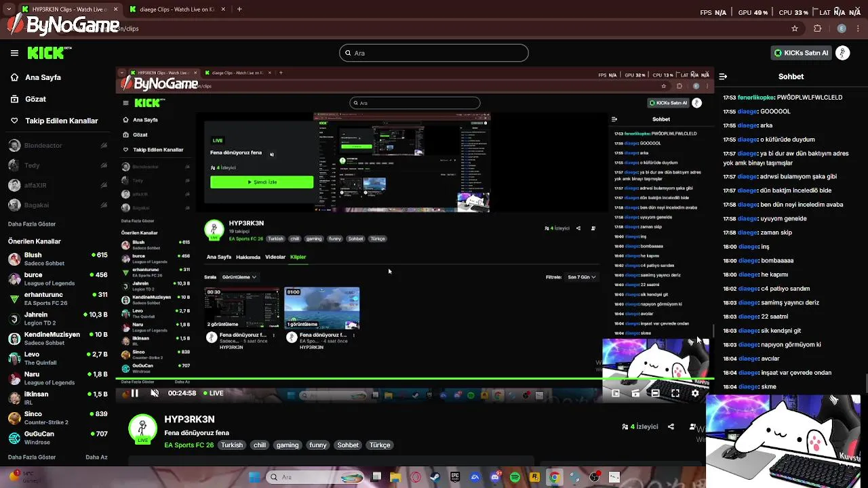868x488 pixels.
Task: Bookmark this page with the star icon
Action: coord(795,28)
